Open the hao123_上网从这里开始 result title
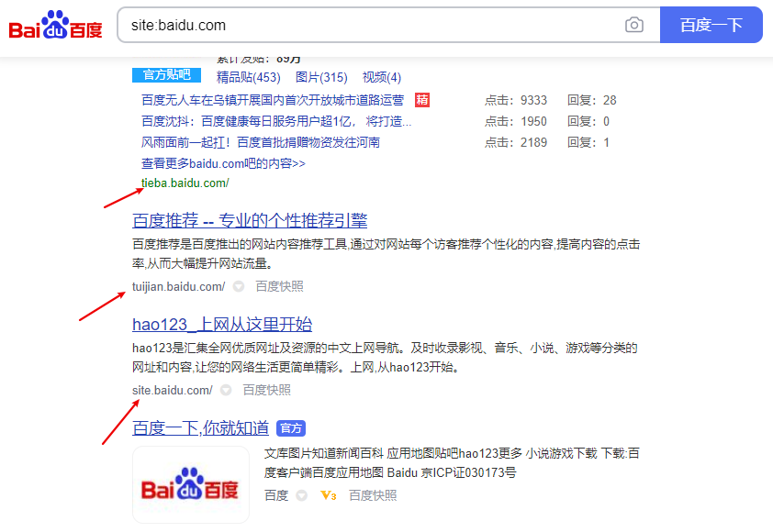This screenshot has width=773, height=532. point(222,324)
